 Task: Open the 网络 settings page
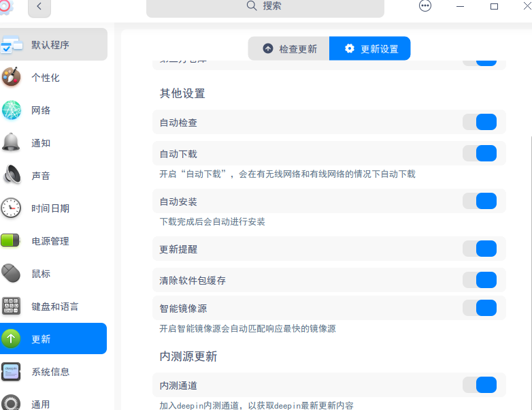[54, 110]
